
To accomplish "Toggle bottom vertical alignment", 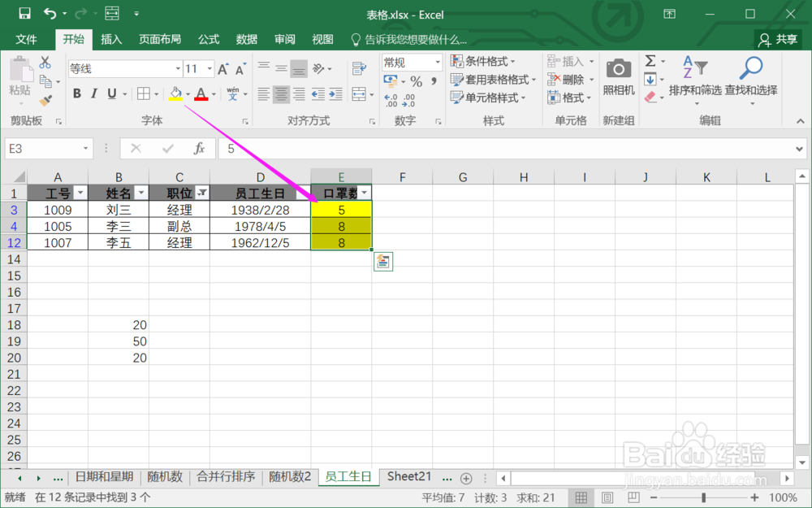I will pos(299,68).
